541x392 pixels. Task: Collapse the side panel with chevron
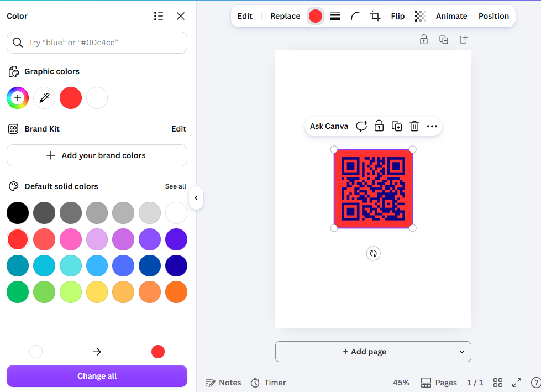(196, 198)
